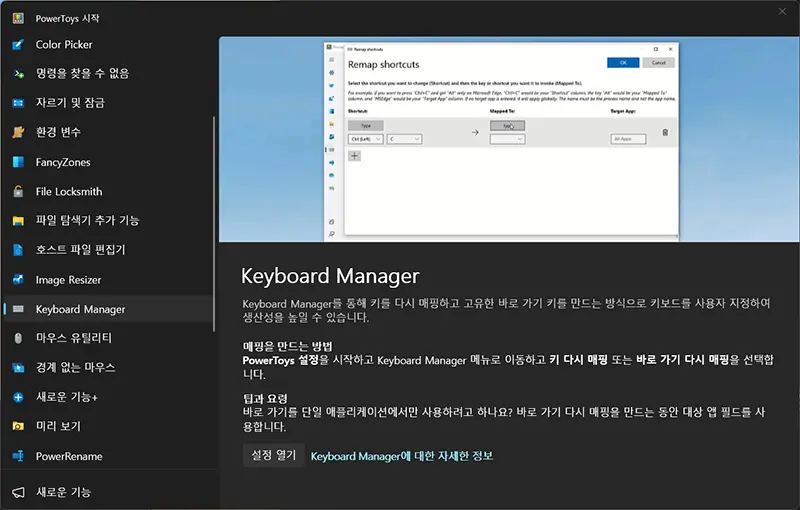
Task: Click the 새로운 기능+ plus icon
Action: click(18, 397)
